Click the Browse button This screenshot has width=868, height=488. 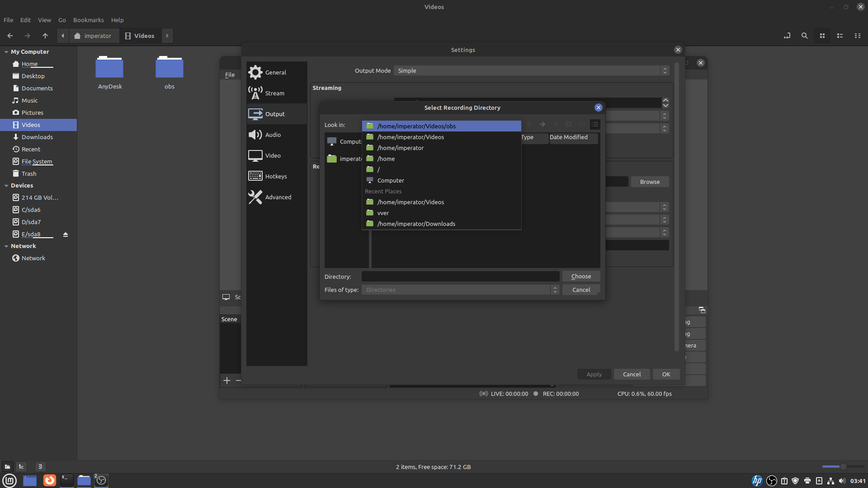point(650,182)
